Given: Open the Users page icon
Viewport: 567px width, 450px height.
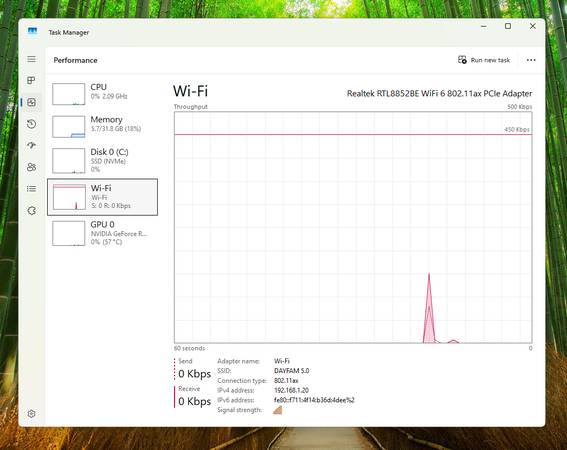Looking at the screenshot, I should [x=31, y=167].
